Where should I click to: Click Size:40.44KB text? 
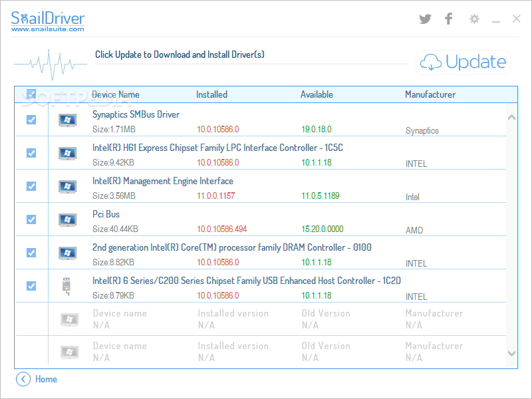[x=115, y=229]
